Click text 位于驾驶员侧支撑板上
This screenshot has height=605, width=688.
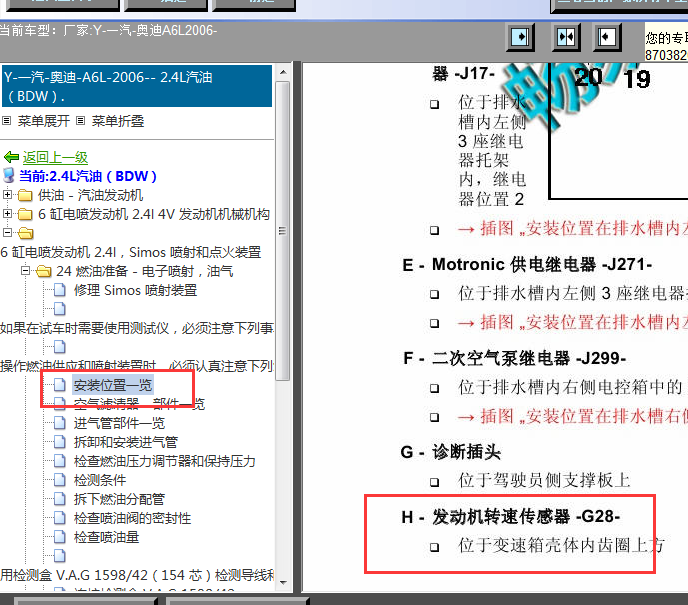[x=544, y=480]
